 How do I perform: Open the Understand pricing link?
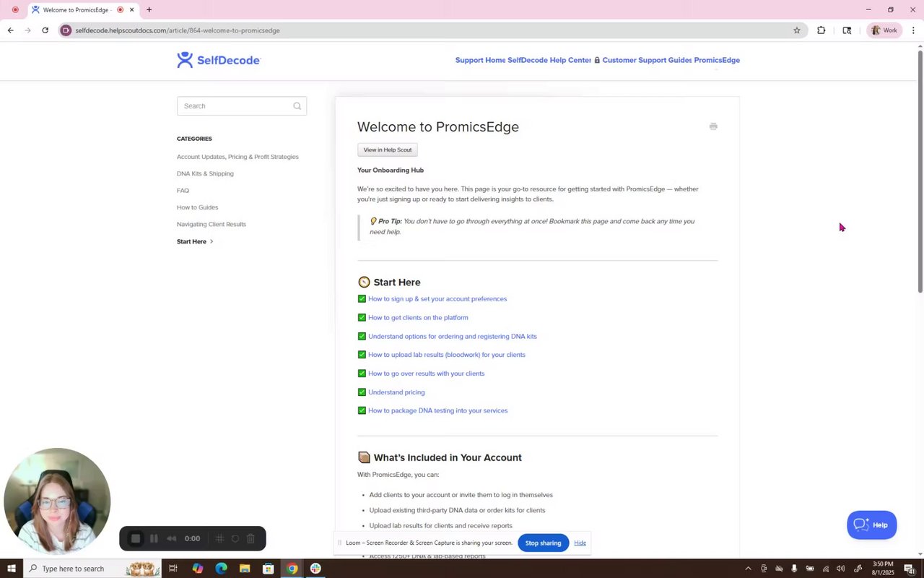tap(396, 392)
